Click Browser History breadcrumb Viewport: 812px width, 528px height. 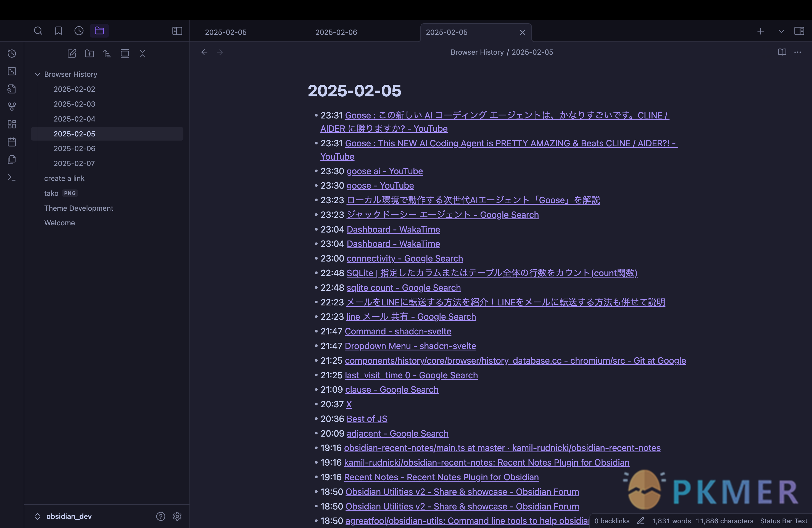pos(477,52)
